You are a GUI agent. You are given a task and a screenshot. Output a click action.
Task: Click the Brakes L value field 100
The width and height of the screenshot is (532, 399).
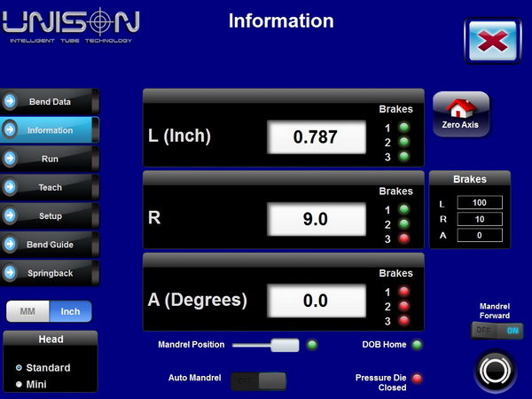pyautogui.click(x=480, y=202)
